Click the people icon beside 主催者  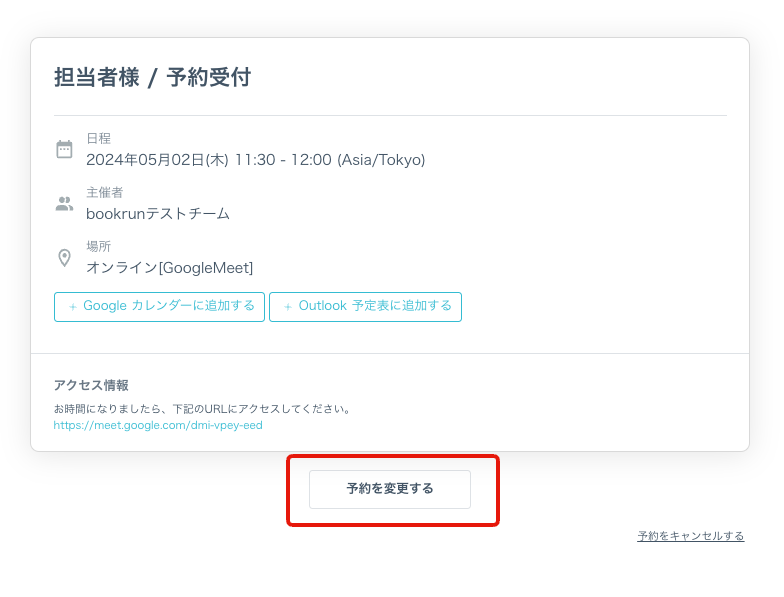(x=64, y=204)
